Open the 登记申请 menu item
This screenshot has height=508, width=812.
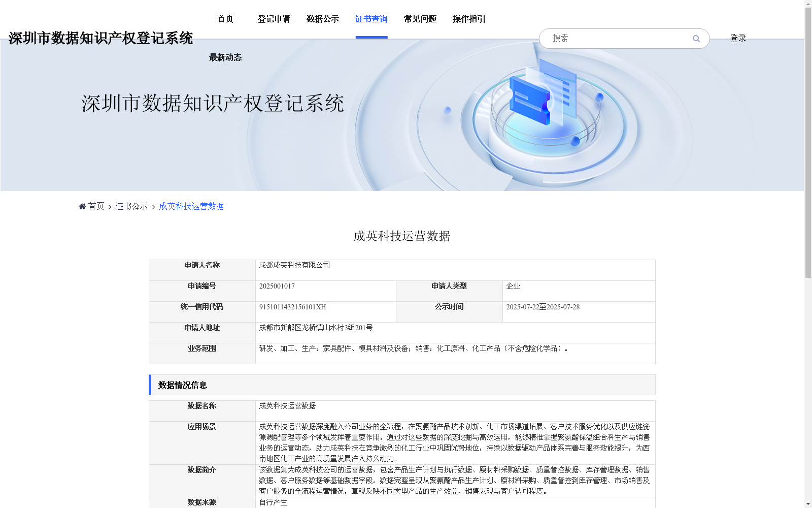click(x=274, y=19)
